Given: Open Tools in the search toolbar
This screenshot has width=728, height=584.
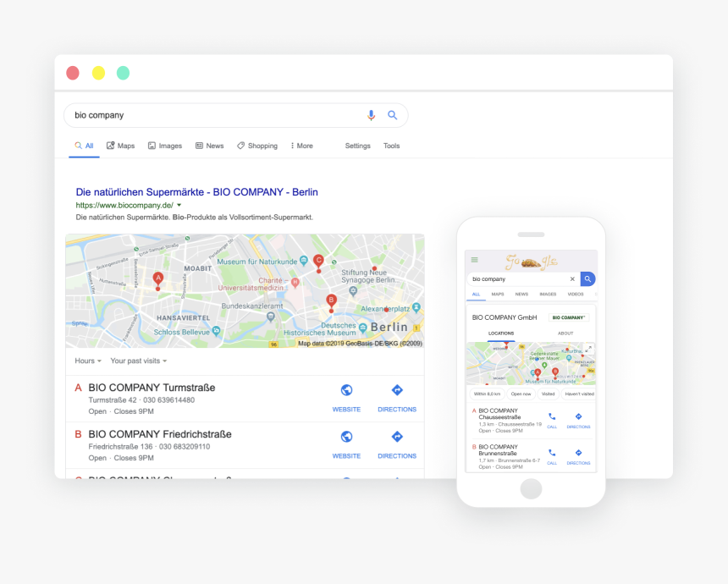Looking at the screenshot, I should (391, 146).
